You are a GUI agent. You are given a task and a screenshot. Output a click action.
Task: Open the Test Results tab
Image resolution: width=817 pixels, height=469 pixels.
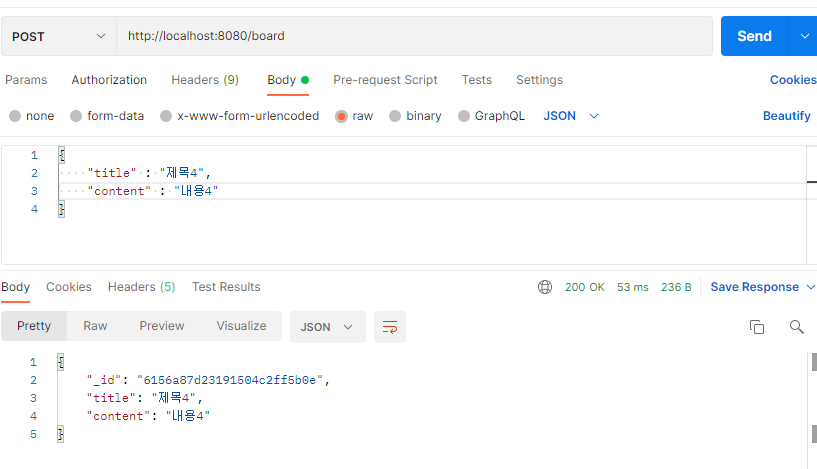pos(226,287)
